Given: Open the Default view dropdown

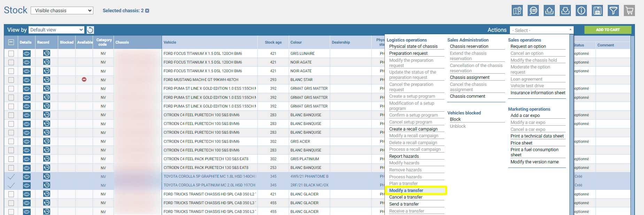Looking at the screenshot, I should pos(56,30).
